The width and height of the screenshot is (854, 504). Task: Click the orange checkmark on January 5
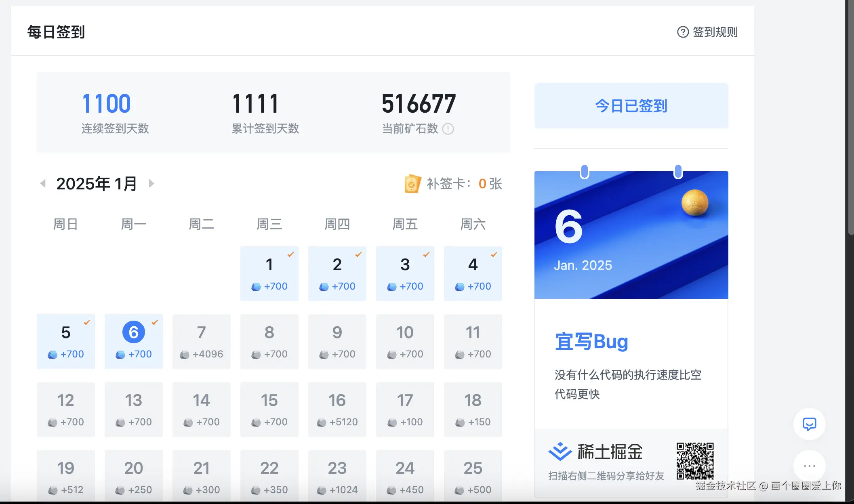click(x=86, y=322)
